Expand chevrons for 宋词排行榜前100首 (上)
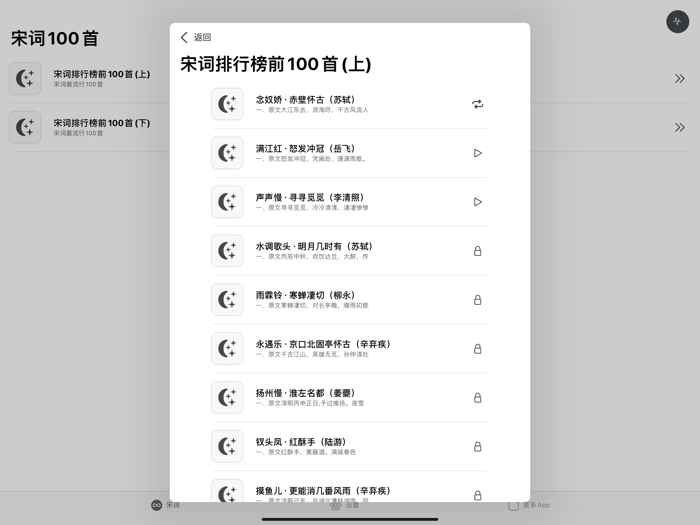 pos(679,79)
